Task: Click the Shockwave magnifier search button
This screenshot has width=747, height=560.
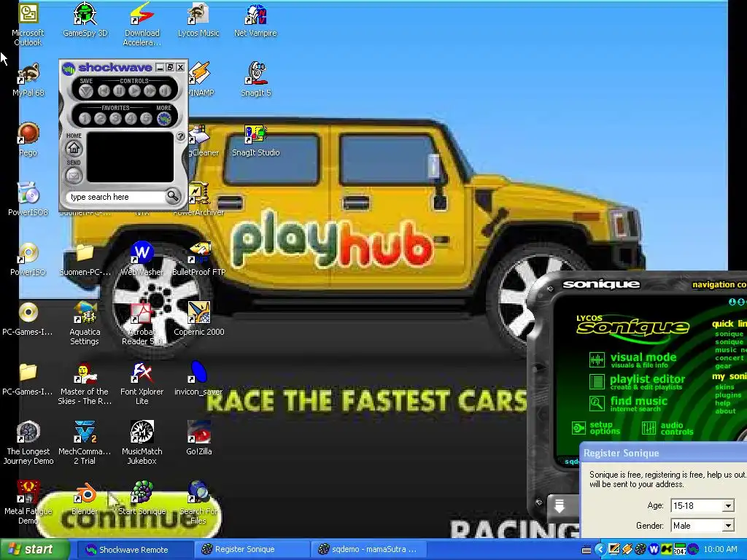Action: [172, 196]
